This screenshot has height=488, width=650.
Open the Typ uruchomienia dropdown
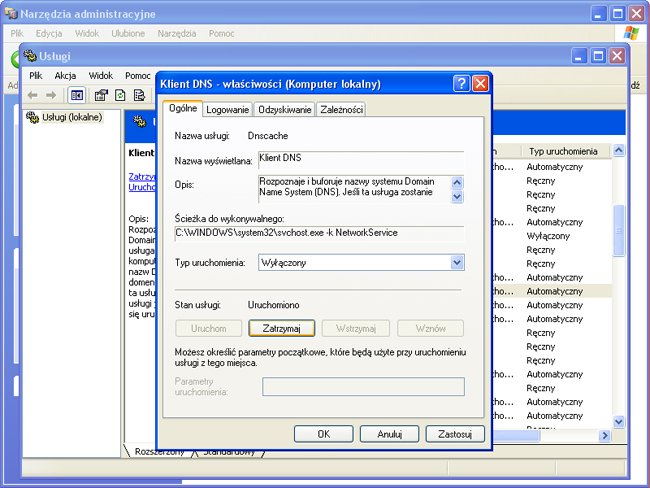point(457,262)
